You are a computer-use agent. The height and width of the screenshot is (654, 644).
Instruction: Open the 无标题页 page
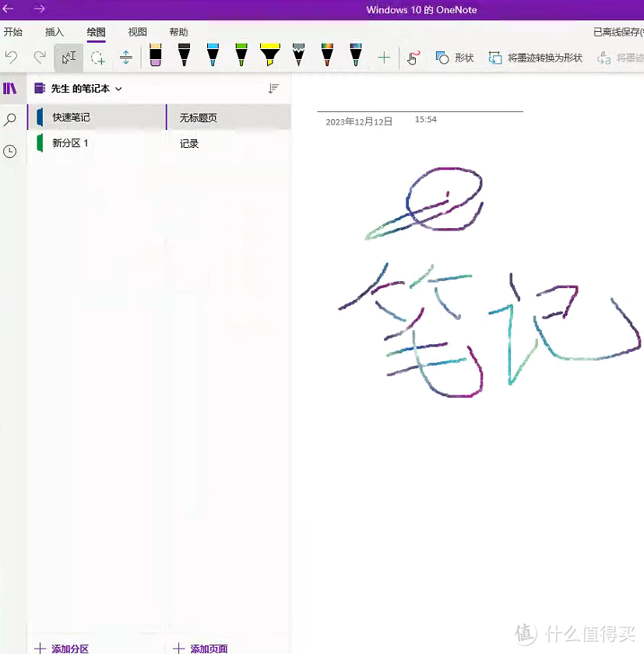pos(229,118)
